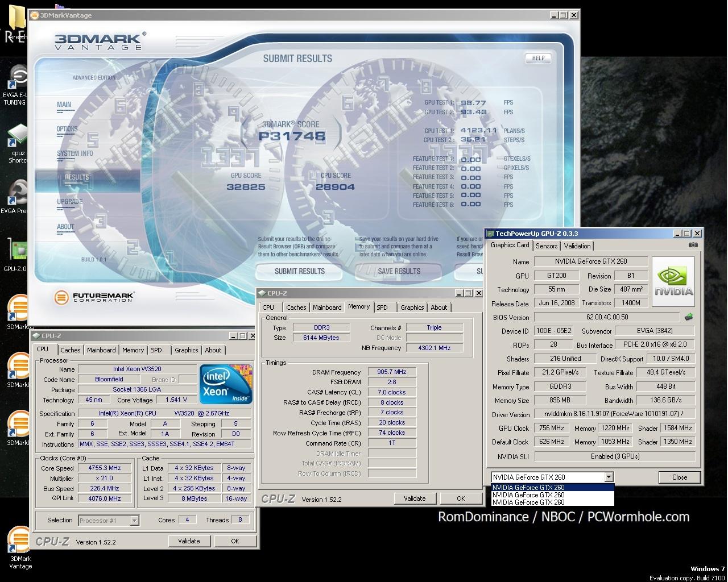Open About section in 3DMark Vantage
The width and height of the screenshot is (728, 582).
point(65,227)
